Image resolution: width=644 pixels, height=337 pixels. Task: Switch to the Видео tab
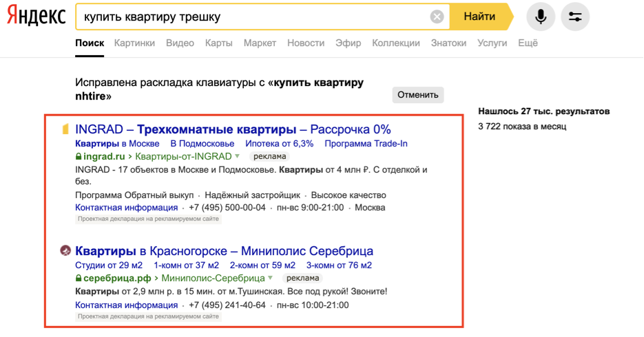(x=180, y=43)
